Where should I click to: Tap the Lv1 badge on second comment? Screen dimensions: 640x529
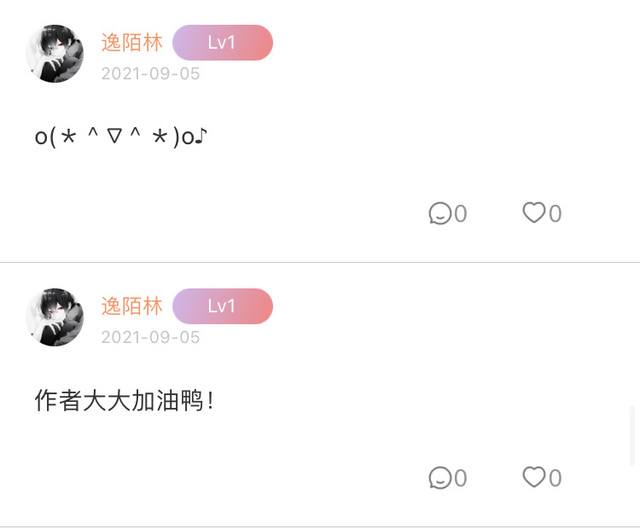[x=222, y=306]
